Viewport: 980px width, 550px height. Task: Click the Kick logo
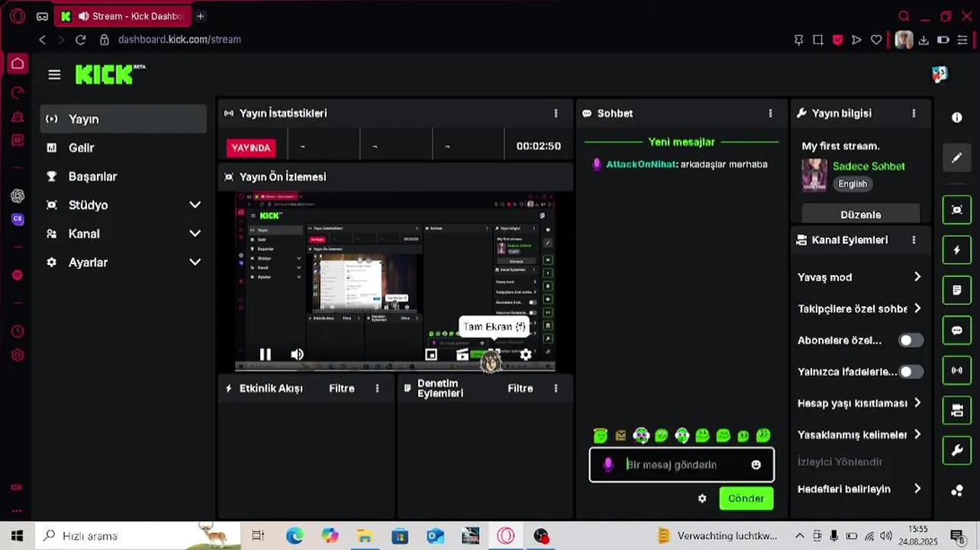pyautogui.click(x=110, y=74)
